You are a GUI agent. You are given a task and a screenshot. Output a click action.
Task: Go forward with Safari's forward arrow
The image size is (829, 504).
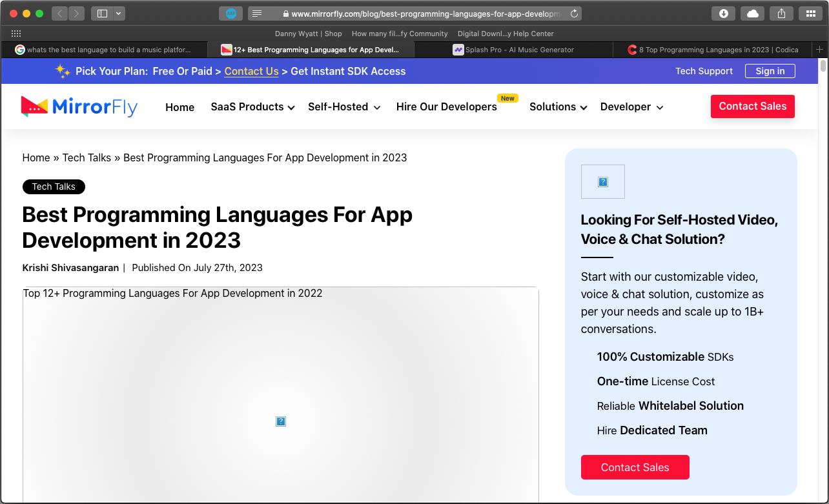[x=76, y=14]
